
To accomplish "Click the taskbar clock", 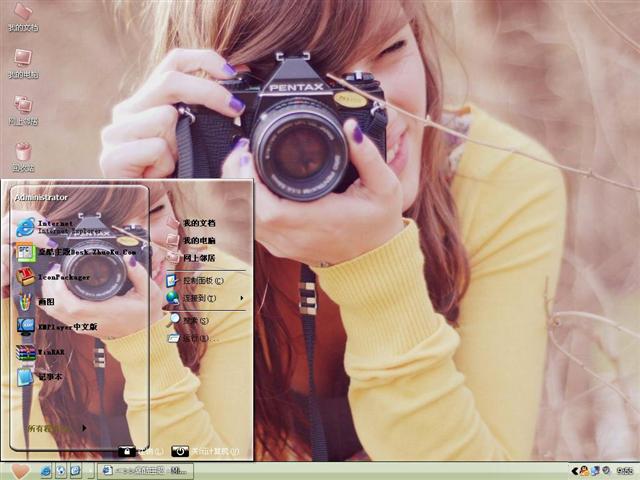I will pyautogui.click(x=624, y=471).
